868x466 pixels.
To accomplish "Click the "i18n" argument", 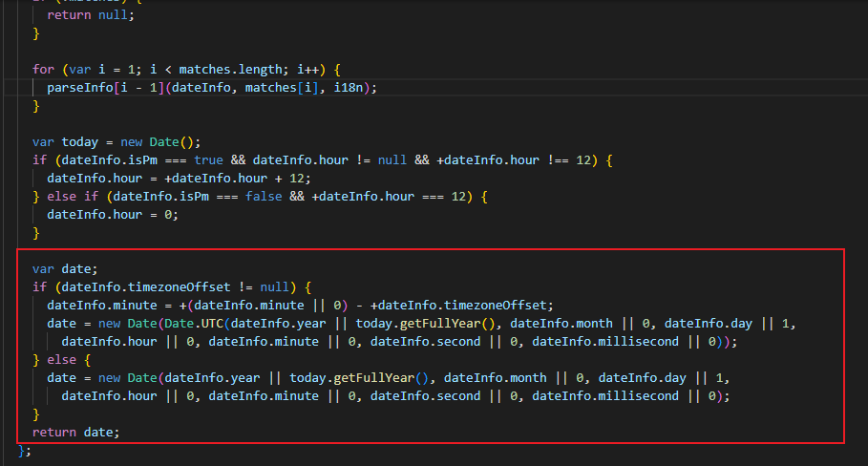I will pyautogui.click(x=349, y=88).
